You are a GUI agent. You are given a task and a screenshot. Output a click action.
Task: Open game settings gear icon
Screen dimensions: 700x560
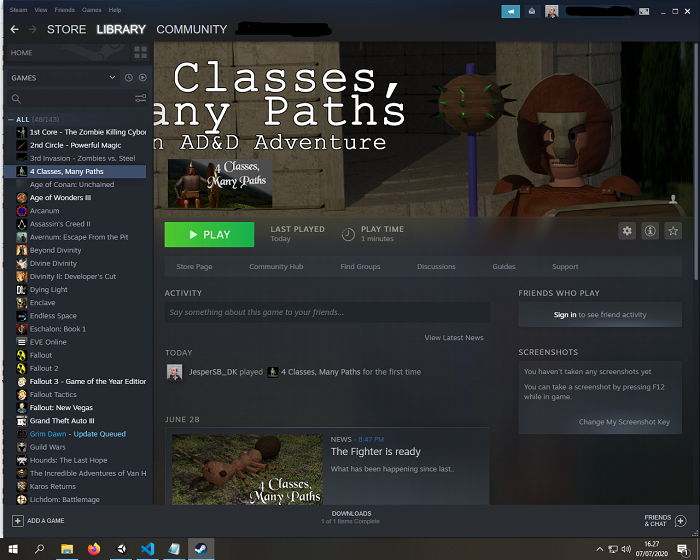click(627, 231)
